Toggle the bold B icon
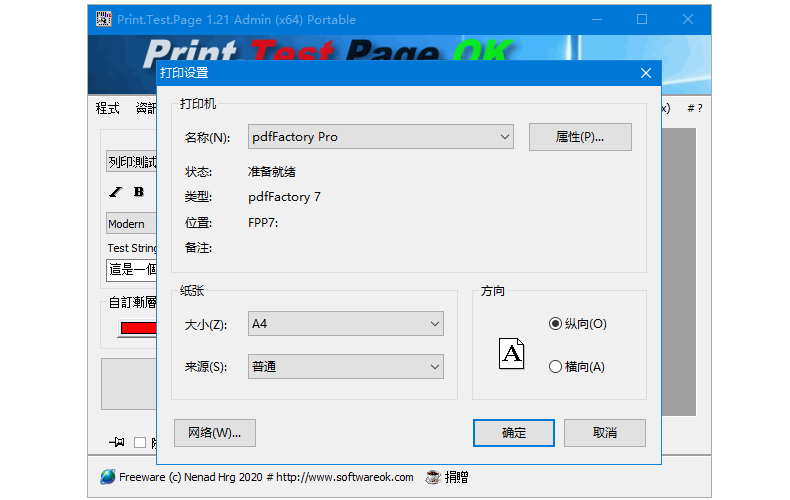Image resolution: width=790 pixels, height=500 pixels. pyautogui.click(x=139, y=192)
